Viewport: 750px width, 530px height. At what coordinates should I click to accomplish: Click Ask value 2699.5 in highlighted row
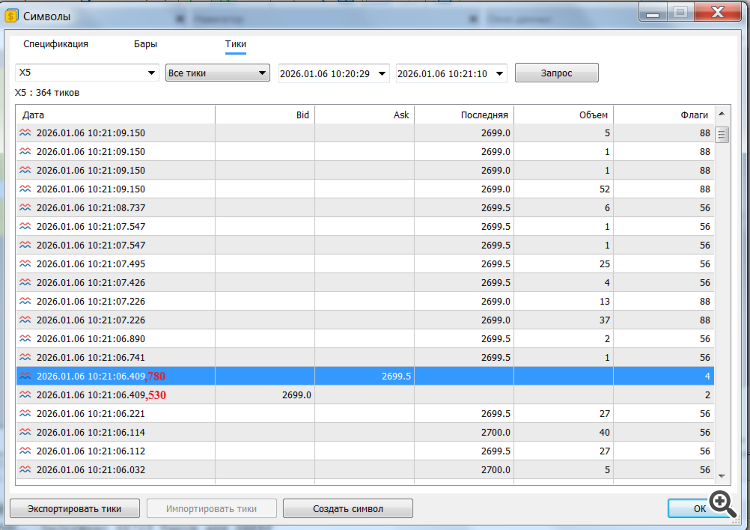tap(396, 376)
